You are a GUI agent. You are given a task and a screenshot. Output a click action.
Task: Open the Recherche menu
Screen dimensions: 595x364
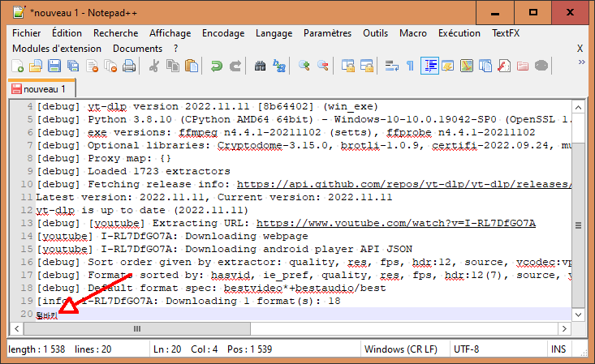click(116, 33)
